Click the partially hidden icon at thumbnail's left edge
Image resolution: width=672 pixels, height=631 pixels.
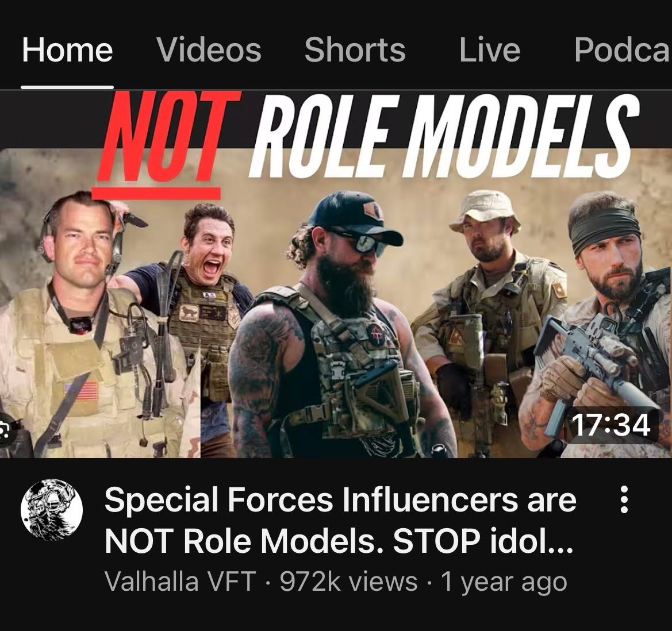(x=6, y=430)
